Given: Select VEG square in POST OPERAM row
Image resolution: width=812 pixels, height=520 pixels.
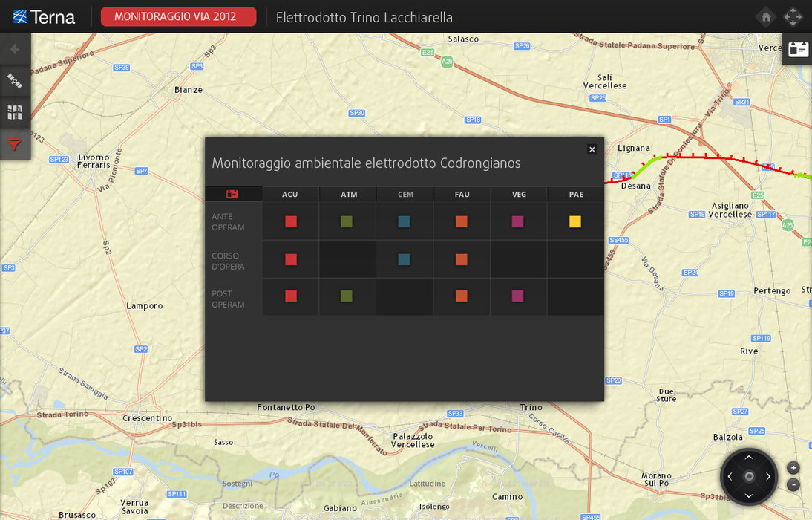Looking at the screenshot, I should [518, 296].
